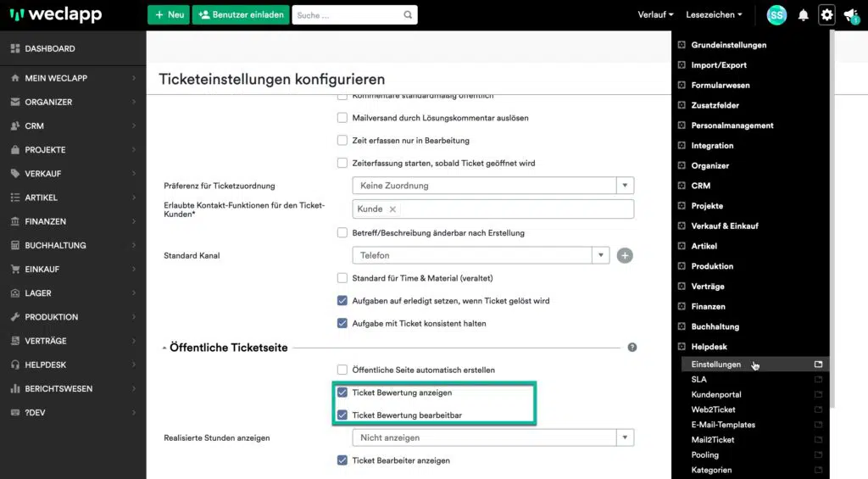
Task: Click the green Neu button
Action: (x=169, y=14)
